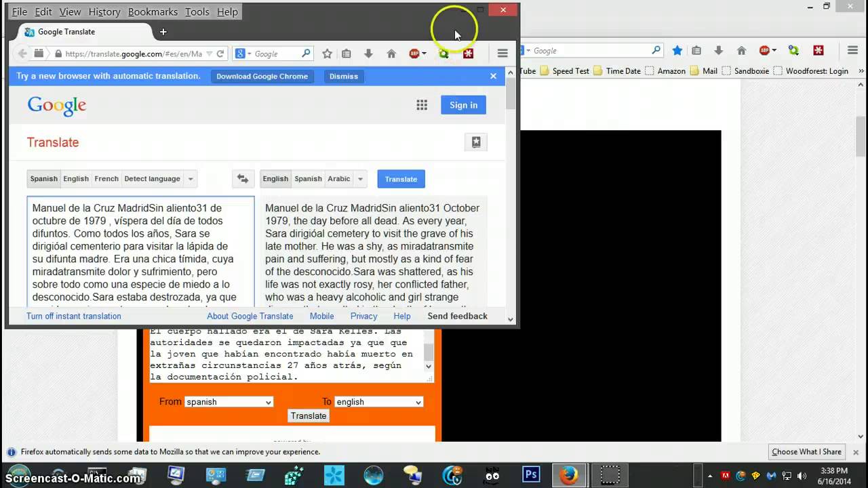The height and width of the screenshot is (488, 868).
Task: Click in the Spanish source text box
Action: click(140, 252)
